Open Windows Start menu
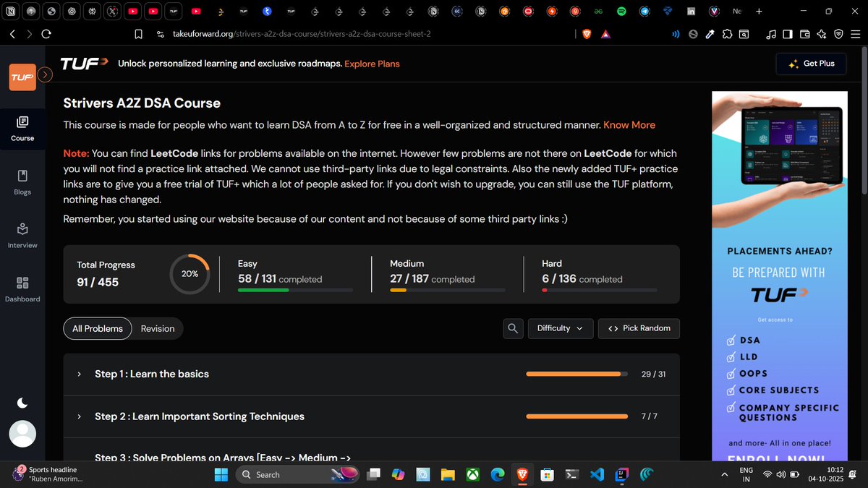Viewport: 868px width, 488px height. point(221,474)
